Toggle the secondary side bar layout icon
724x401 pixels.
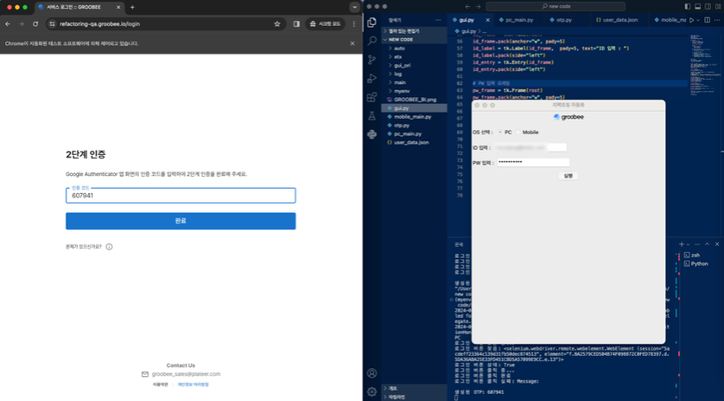click(x=708, y=6)
